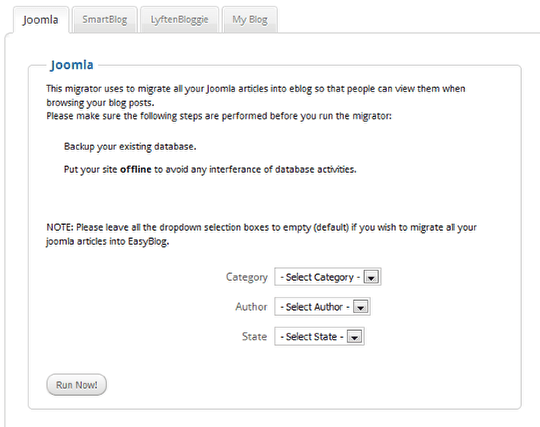Switch to the SmartBlog tab
Viewport: 540px width, 427px height.
tap(104, 20)
